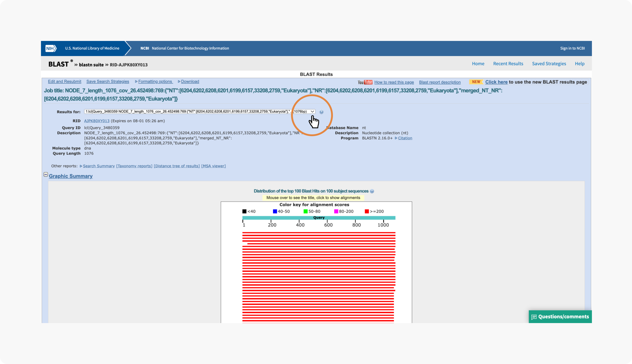Click Sign in to NCBI
Image resolution: width=632 pixels, height=364 pixels.
tap(572, 48)
